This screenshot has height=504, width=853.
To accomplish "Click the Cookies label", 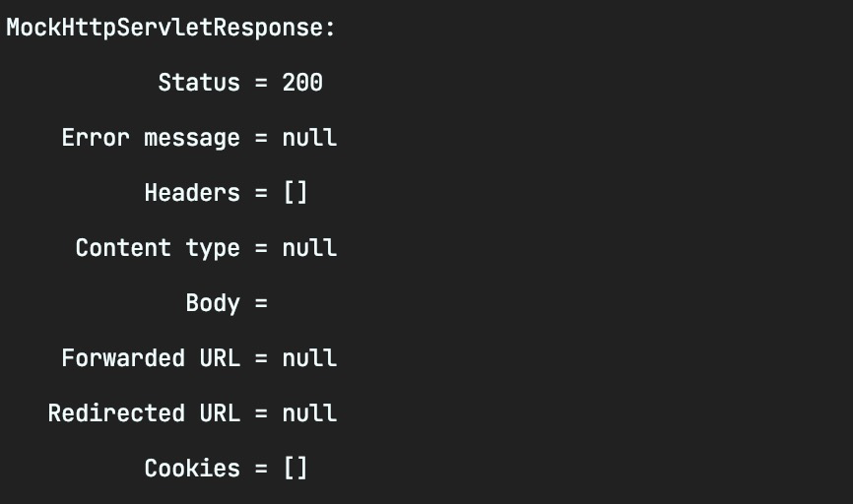I will (x=192, y=469).
